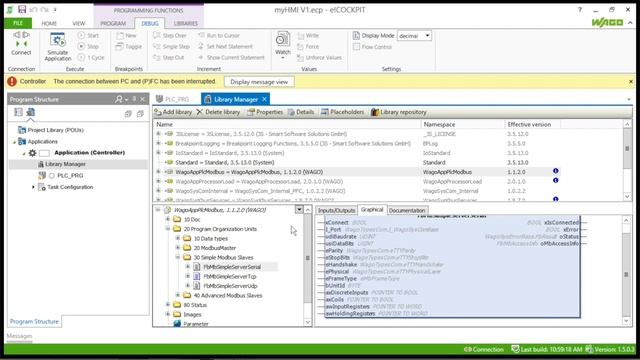Open the WagoAppPlcModbus library selector dropdown
Screen dimensions: 640x360
[299, 209]
